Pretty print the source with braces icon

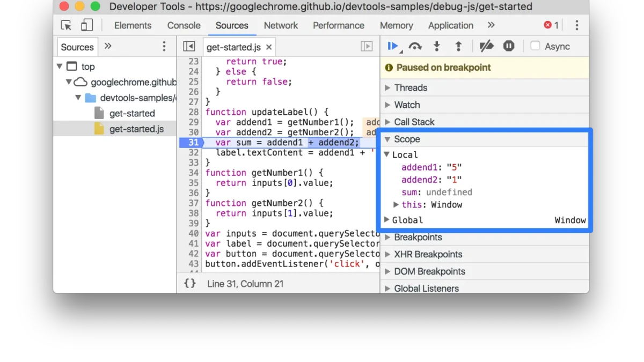[190, 283]
